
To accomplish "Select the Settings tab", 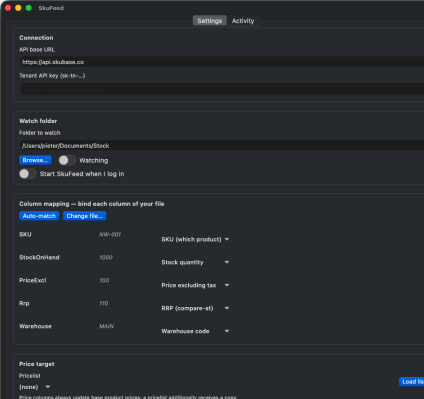I will (x=210, y=21).
